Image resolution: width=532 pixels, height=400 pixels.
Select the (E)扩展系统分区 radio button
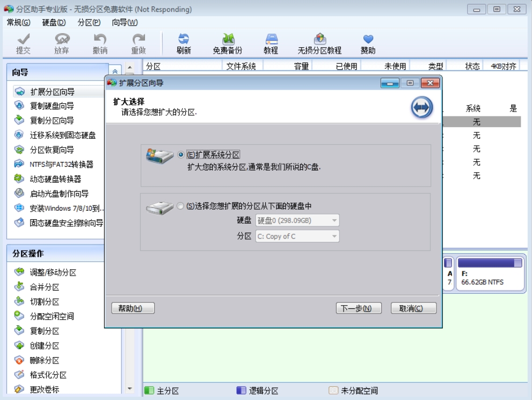coord(181,155)
